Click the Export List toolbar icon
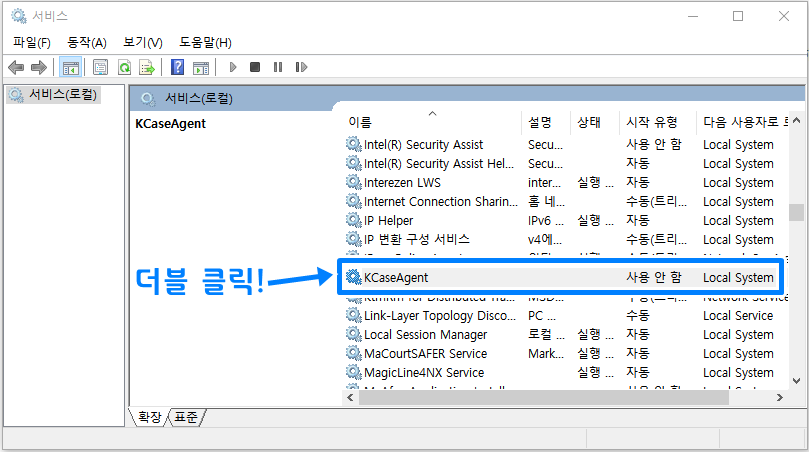 [x=147, y=67]
